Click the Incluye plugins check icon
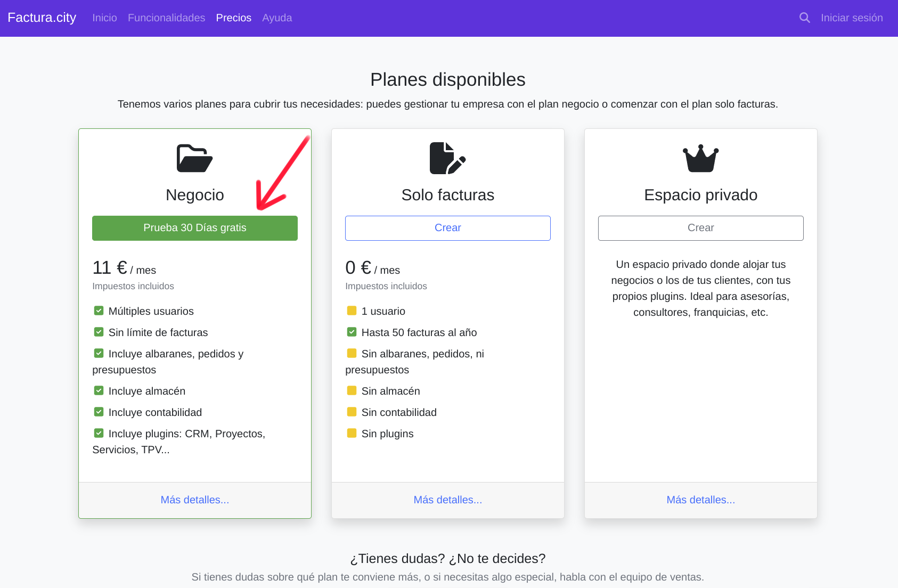898x588 pixels. click(99, 433)
